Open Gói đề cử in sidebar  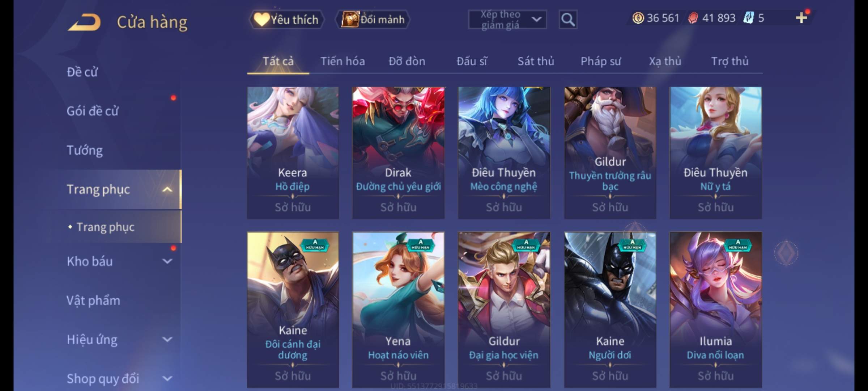[x=93, y=111]
